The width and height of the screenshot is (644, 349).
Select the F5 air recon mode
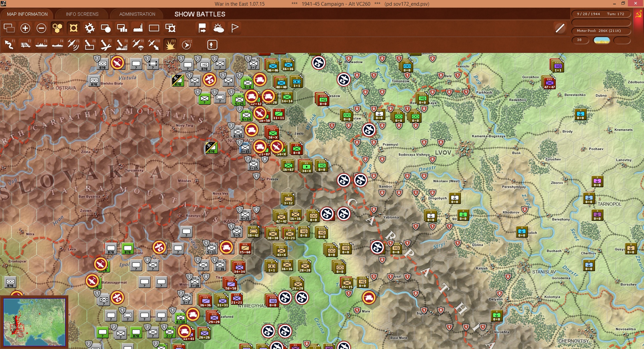[x=73, y=45]
